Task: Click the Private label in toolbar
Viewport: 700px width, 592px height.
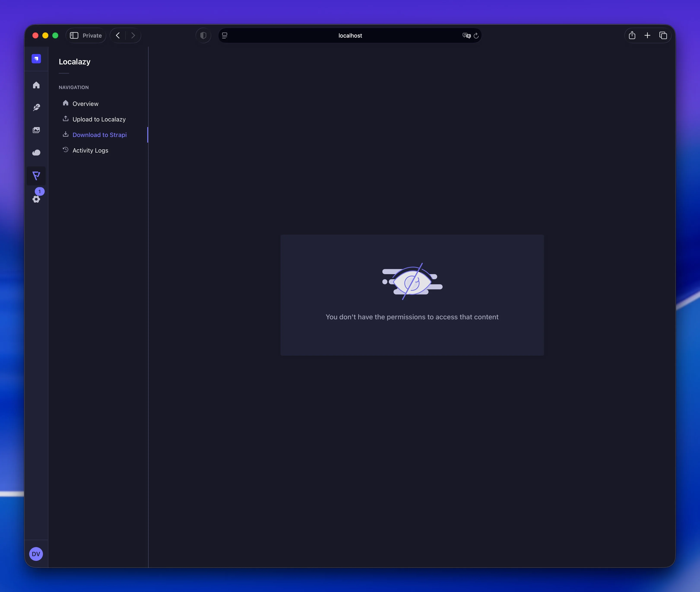Action: (x=92, y=36)
